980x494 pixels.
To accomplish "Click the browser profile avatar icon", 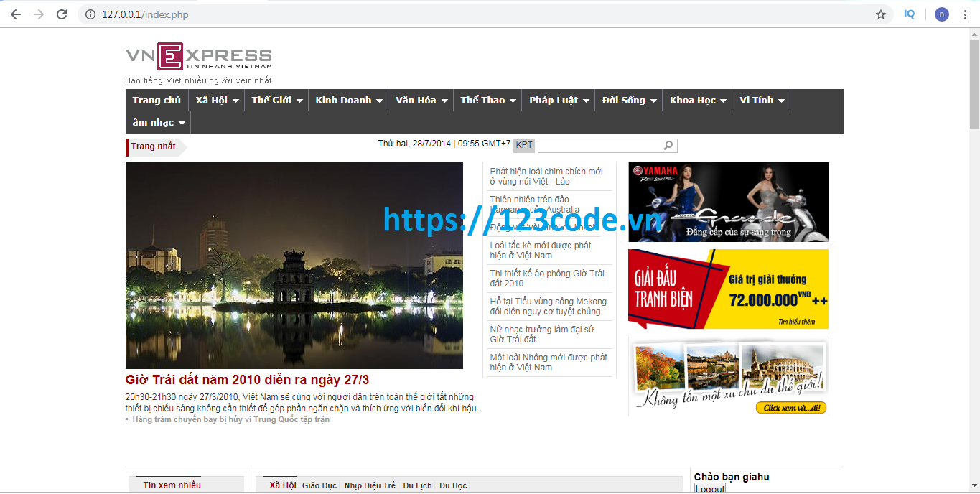I will pyautogui.click(x=941, y=14).
